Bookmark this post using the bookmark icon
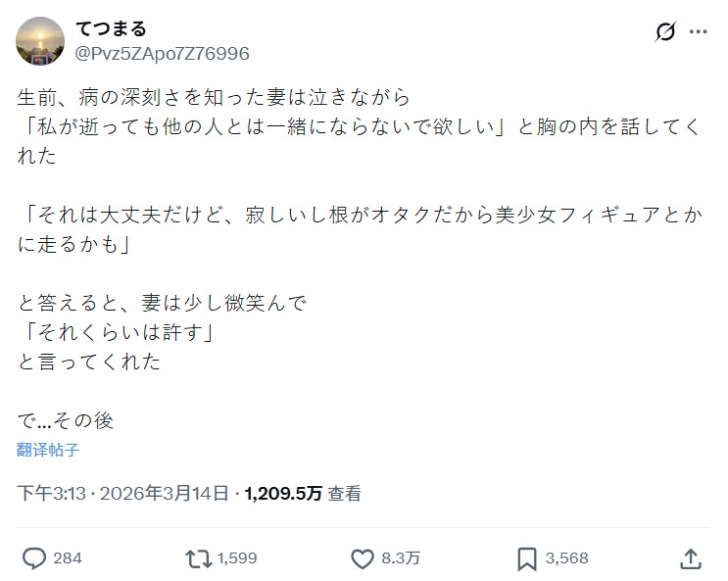 [526, 557]
